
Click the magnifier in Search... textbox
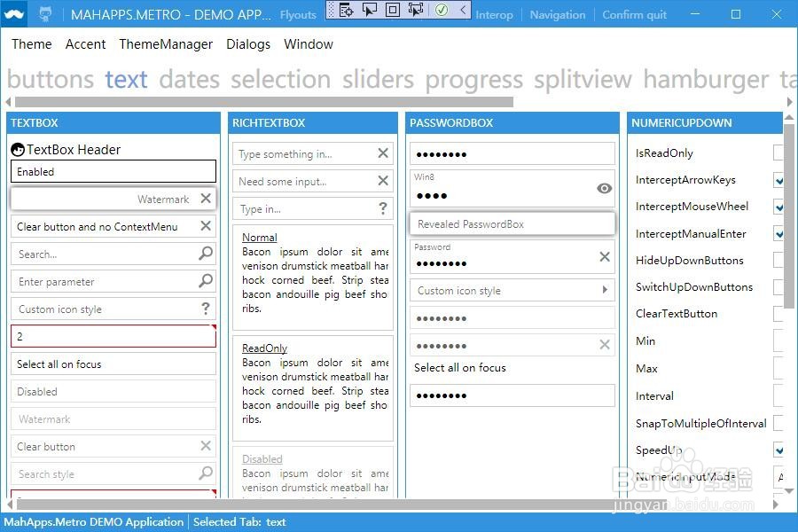tap(206, 253)
